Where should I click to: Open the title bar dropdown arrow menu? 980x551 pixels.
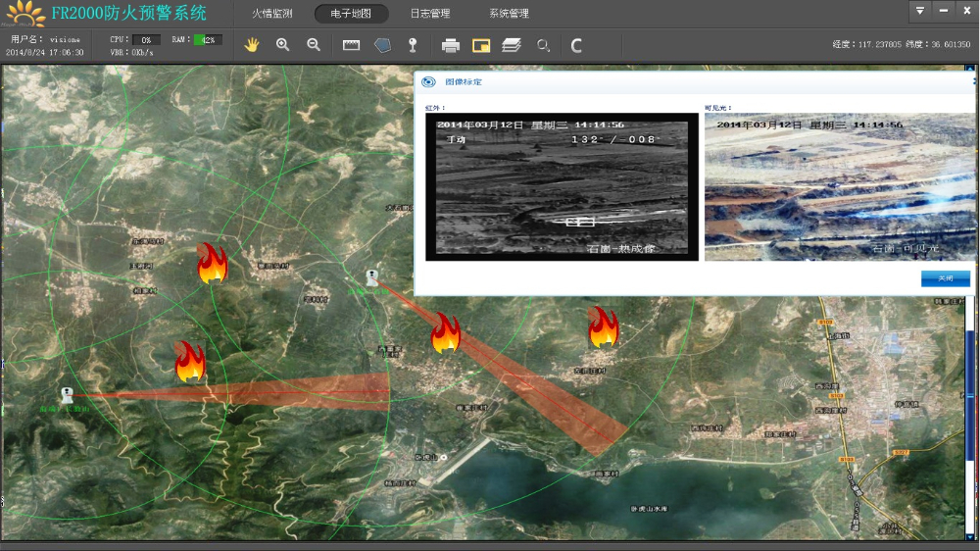(x=920, y=11)
